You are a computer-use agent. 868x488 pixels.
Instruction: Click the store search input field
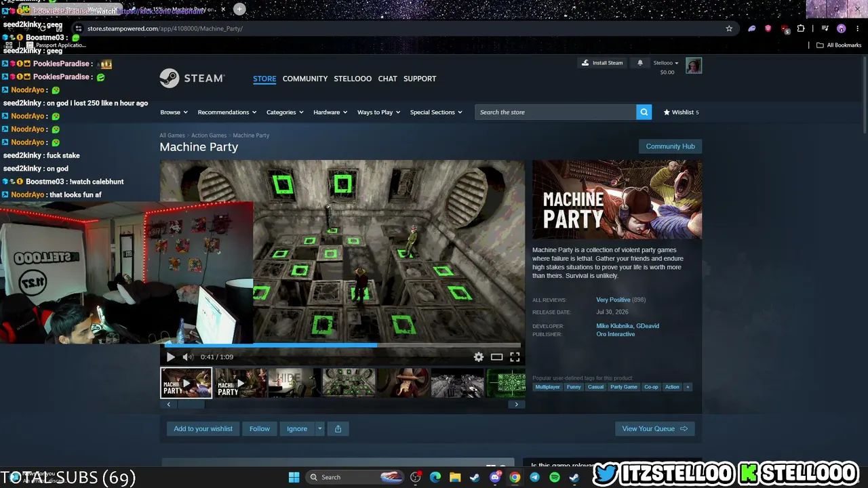555,113
